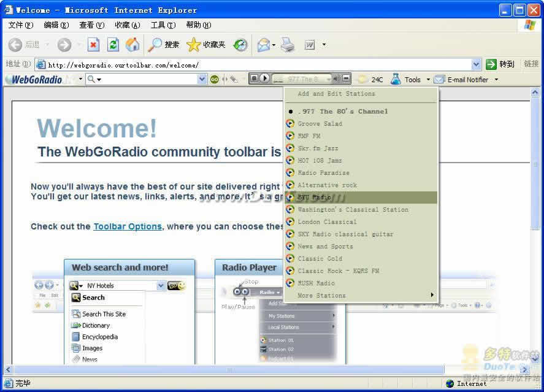This screenshot has width=544, height=392.
Task: Open the 查看(V) menu
Action: [91, 25]
